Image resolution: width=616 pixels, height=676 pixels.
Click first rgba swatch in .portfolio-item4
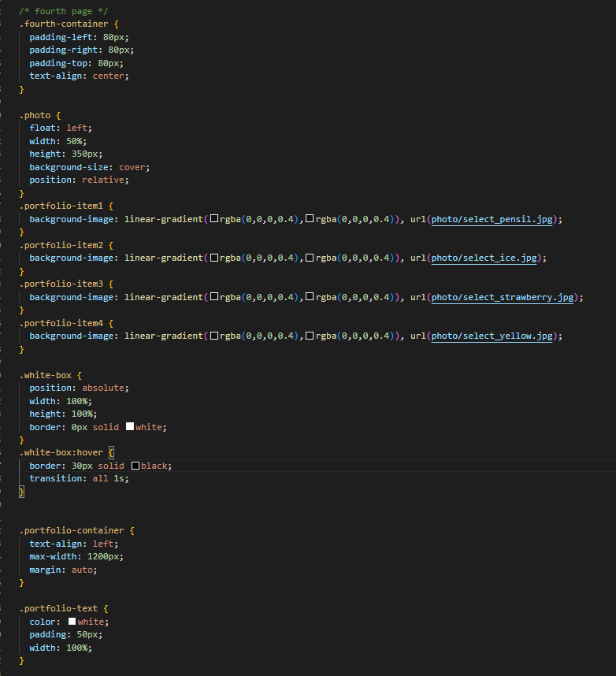[x=214, y=336]
